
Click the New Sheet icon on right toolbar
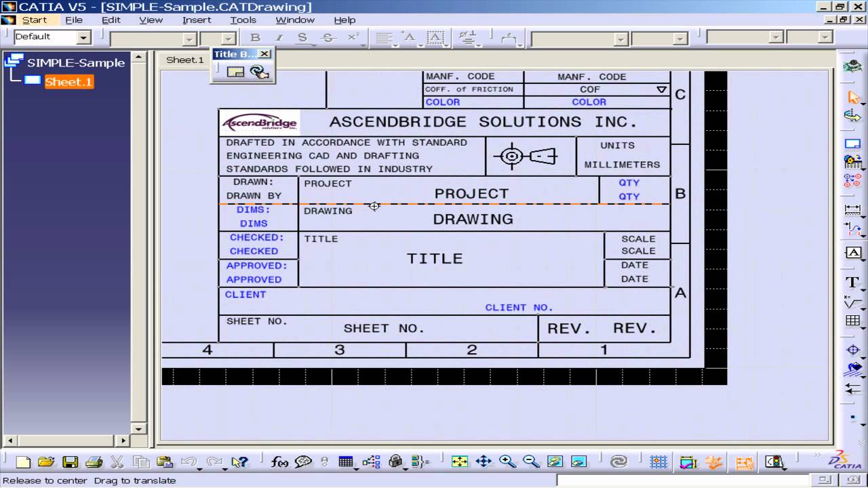853,144
